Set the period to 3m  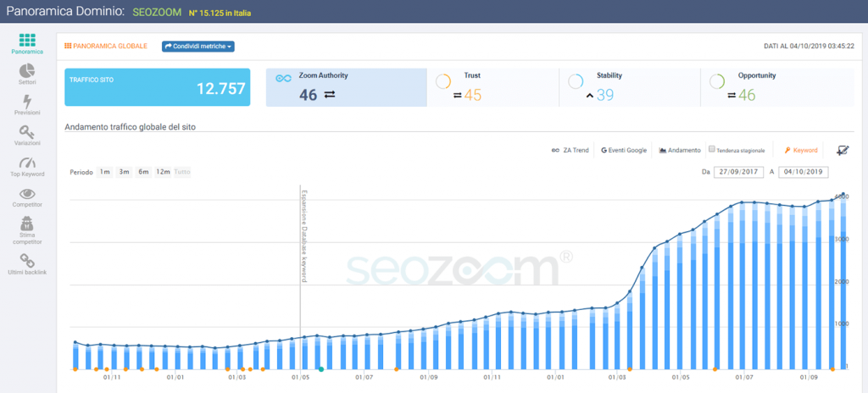(124, 172)
